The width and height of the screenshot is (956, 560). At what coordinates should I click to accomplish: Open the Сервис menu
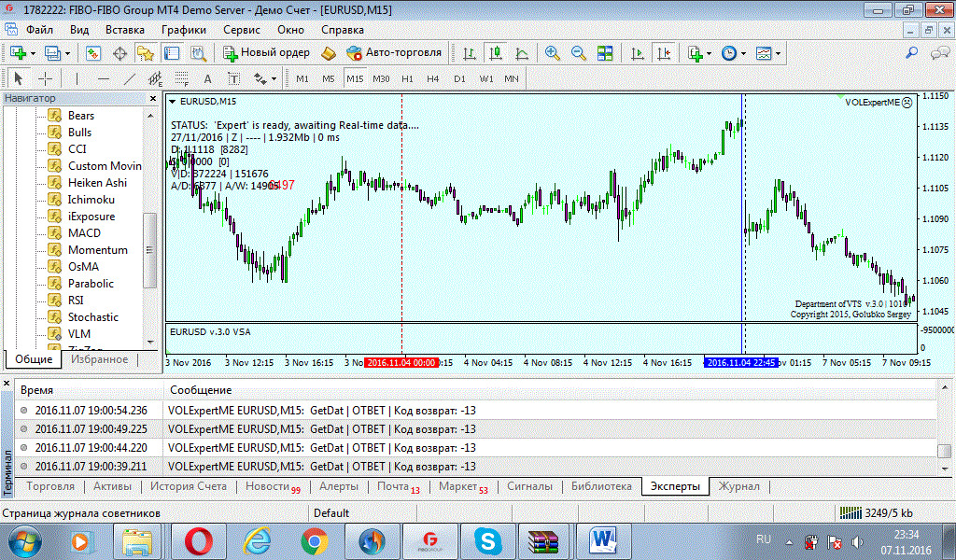click(242, 30)
